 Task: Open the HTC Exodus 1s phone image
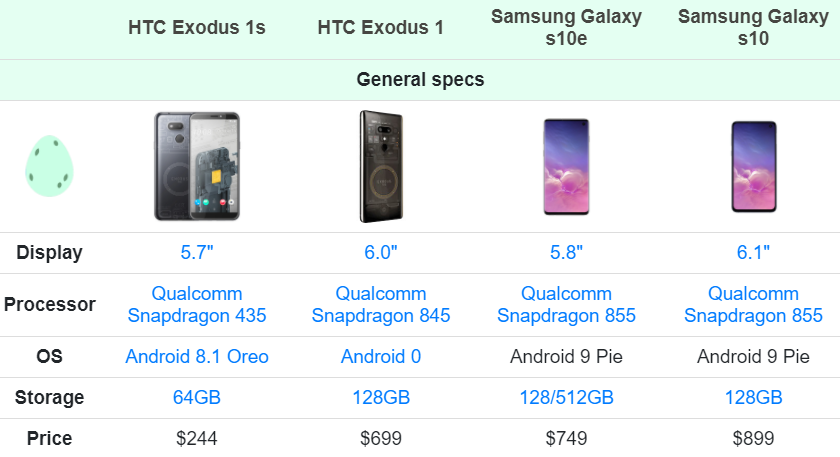[x=197, y=166]
